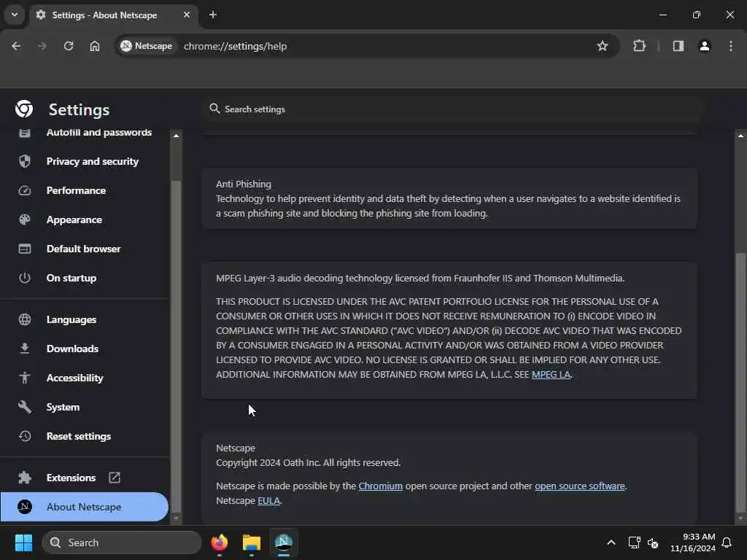
Task: Open the open source software link
Action: pos(579,486)
